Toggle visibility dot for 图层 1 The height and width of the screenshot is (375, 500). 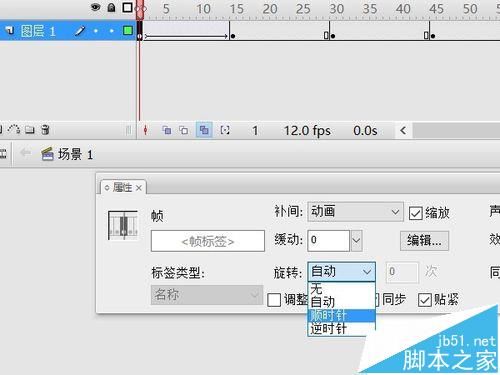tap(96, 31)
